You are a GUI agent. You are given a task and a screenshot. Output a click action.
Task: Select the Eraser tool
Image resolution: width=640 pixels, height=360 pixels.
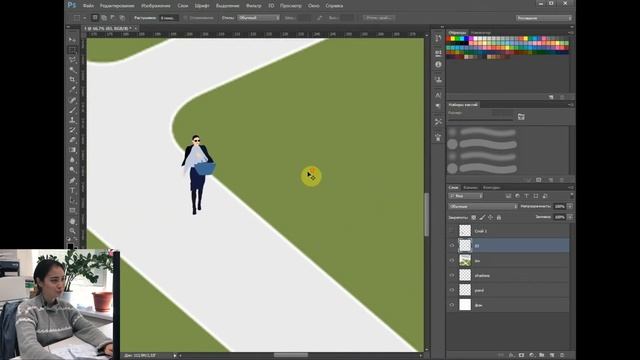click(73, 140)
